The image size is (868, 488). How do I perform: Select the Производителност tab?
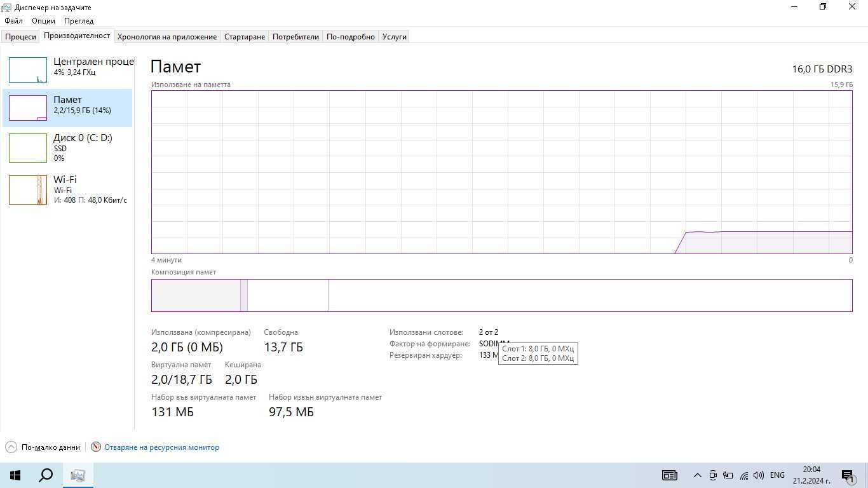click(x=77, y=36)
